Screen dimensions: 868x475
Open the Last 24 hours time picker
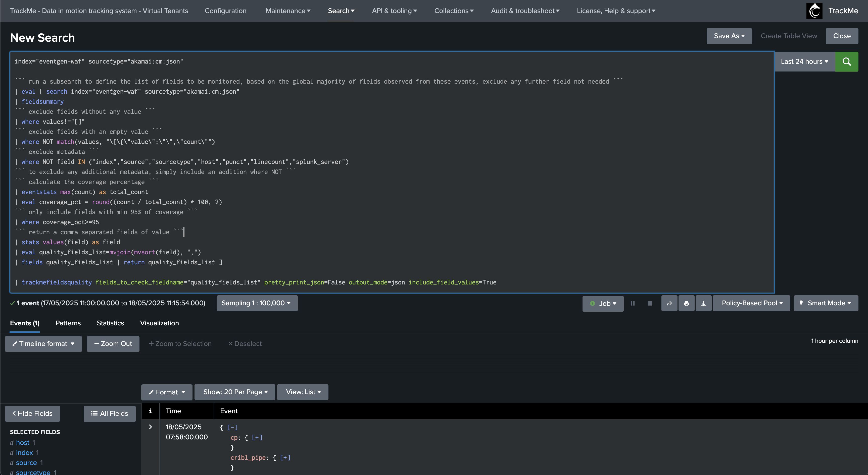point(805,62)
